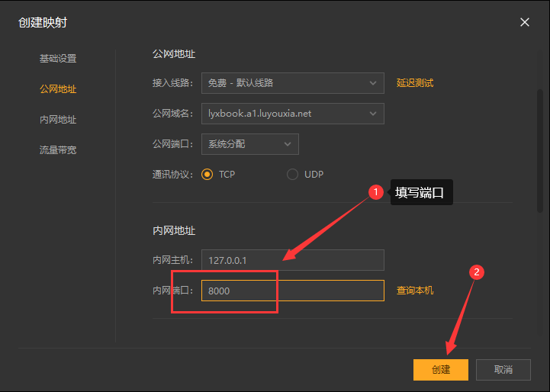This screenshot has height=392, width=550.
Task: Expand the 接入线路 dropdown
Action: point(292,82)
